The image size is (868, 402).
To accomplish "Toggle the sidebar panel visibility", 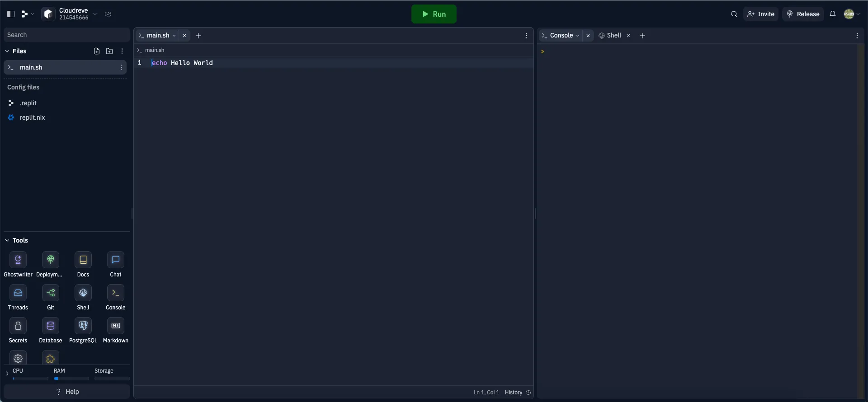I will click(x=11, y=14).
